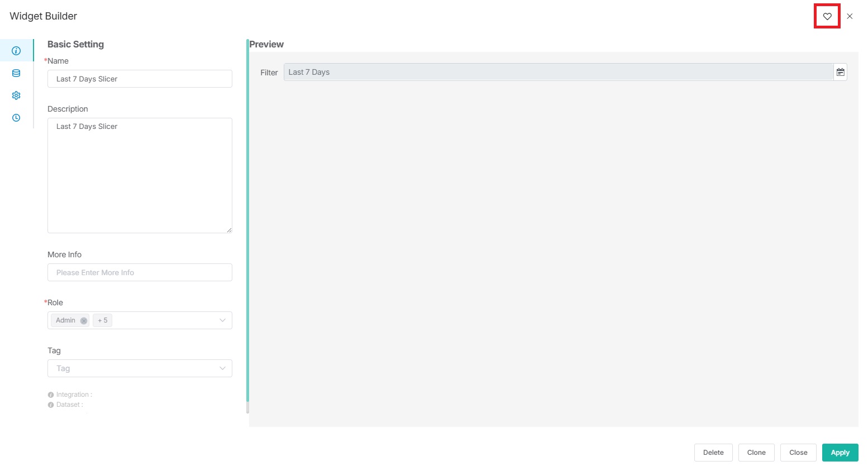
Task: Click the calendar icon in Filter field
Action: click(840, 72)
